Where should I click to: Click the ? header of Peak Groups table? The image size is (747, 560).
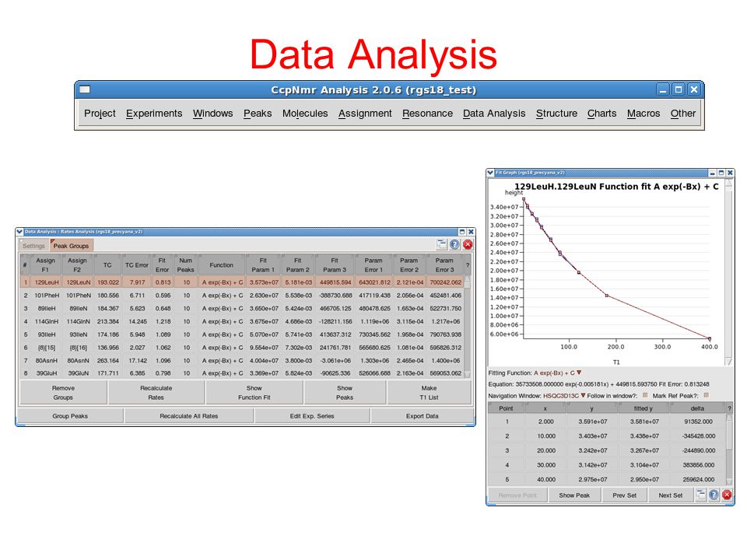click(x=468, y=264)
